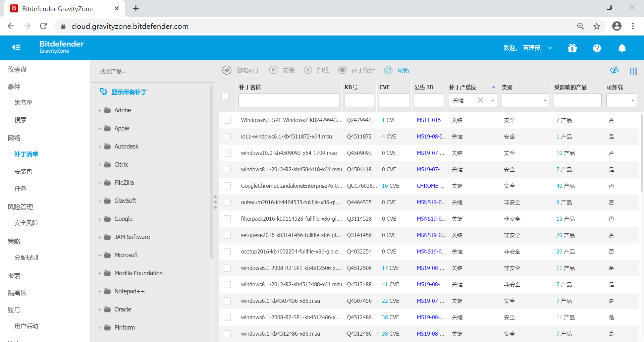This screenshot has width=644, height=342.
Task: Open the 安装包 packages menu item
Action: click(23, 171)
